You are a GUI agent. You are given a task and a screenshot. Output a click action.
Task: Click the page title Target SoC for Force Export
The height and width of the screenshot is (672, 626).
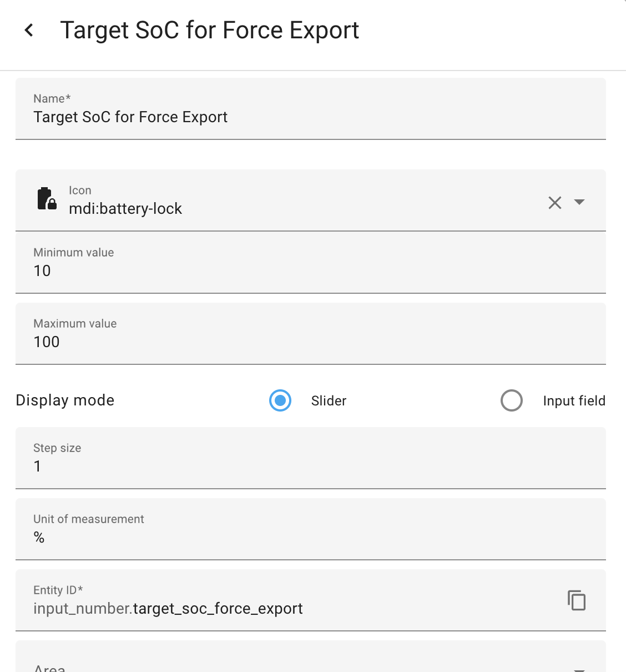pos(210,30)
